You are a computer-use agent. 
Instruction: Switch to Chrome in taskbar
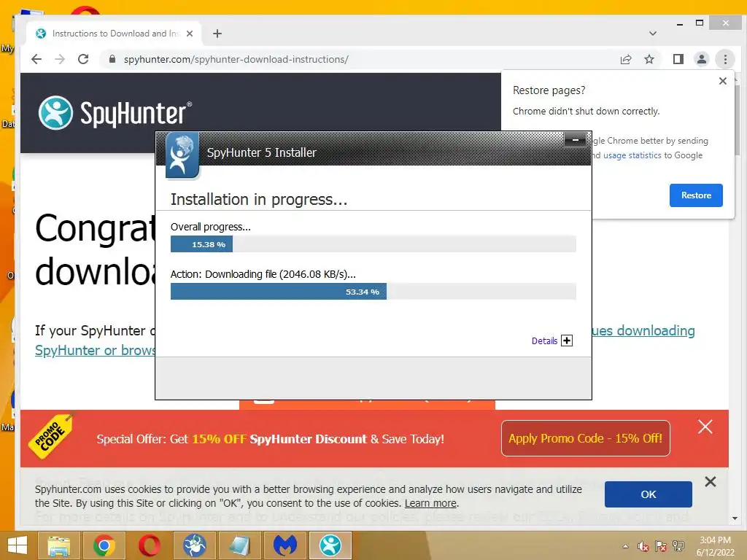click(104, 545)
